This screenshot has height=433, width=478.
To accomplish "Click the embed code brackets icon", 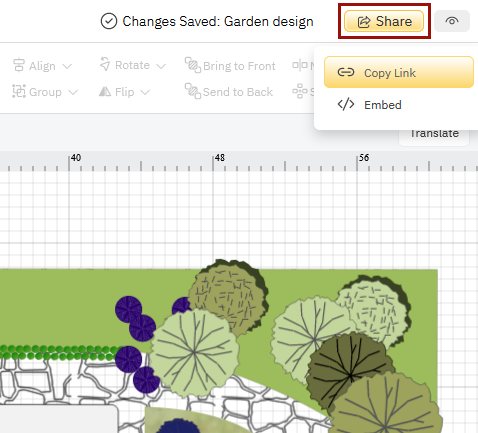I will (x=346, y=104).
